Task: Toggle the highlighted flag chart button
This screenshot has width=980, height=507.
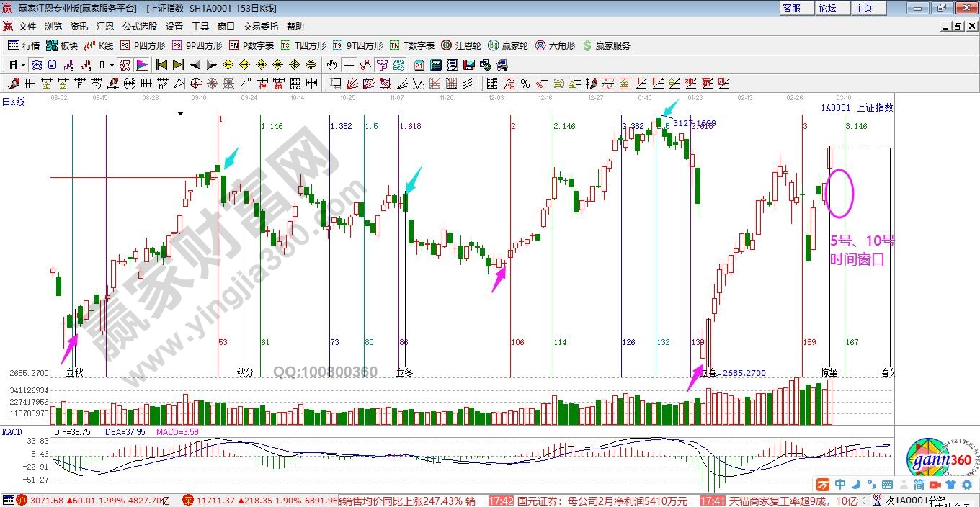Action: pyautogui.click(x=141, y=65)
